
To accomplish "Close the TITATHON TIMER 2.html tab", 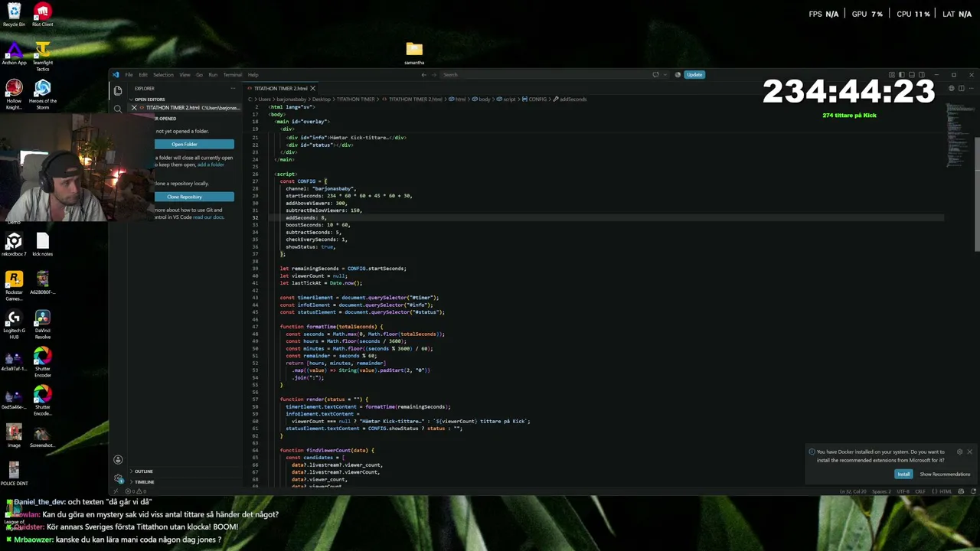I will click(x=312, y=89).
